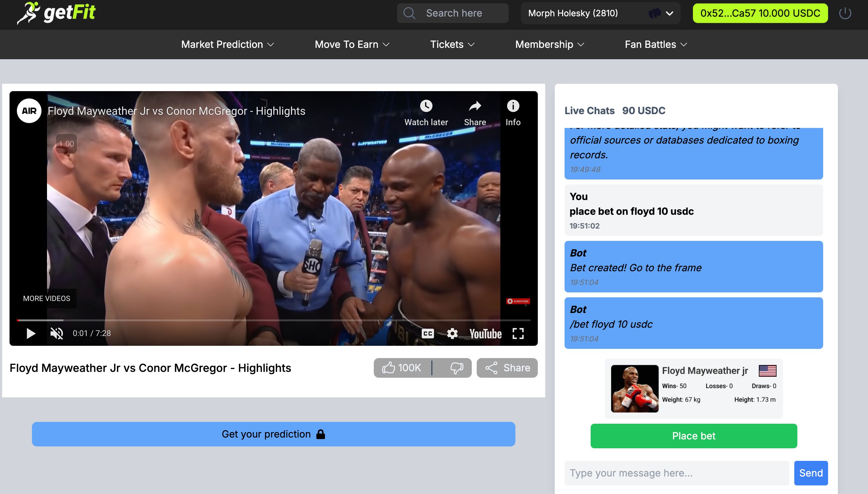Open the Tickets menu tab
The width and height of the screenshot is (868, 494).
point(452,44)
